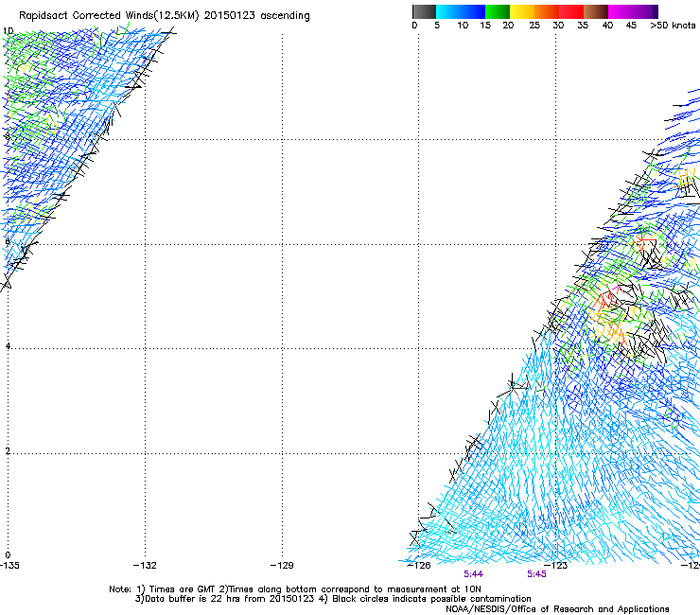700x615 pixels.
Task: Click the 'Times are GMT' note line
Action: tap(295, 589)
